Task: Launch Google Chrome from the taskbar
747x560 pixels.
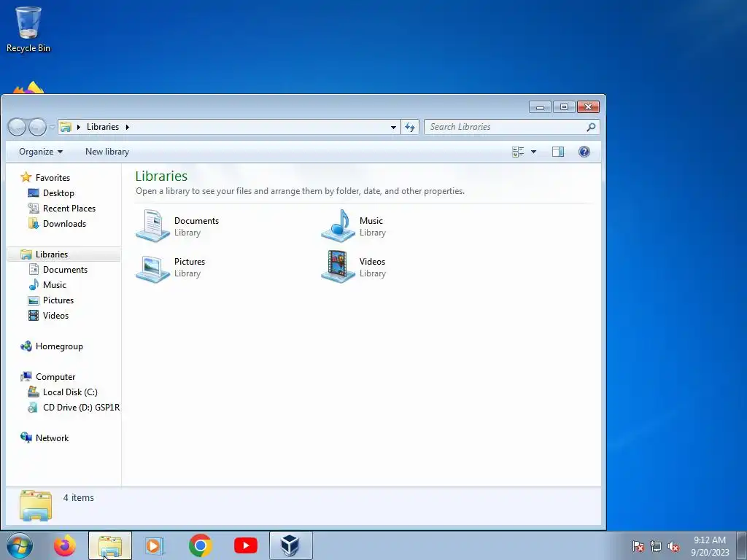Action: click(200, 545)
